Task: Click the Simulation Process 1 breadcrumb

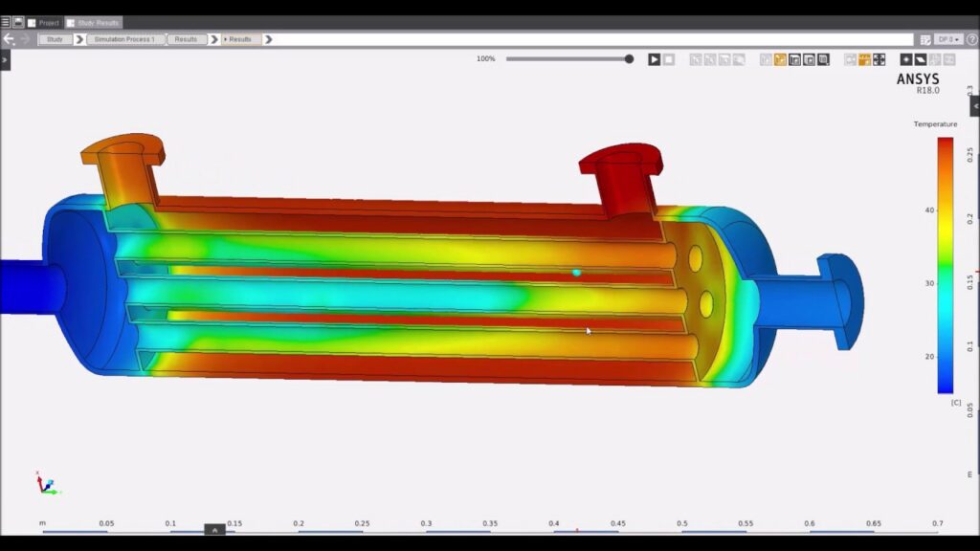Action: [124, 39]
